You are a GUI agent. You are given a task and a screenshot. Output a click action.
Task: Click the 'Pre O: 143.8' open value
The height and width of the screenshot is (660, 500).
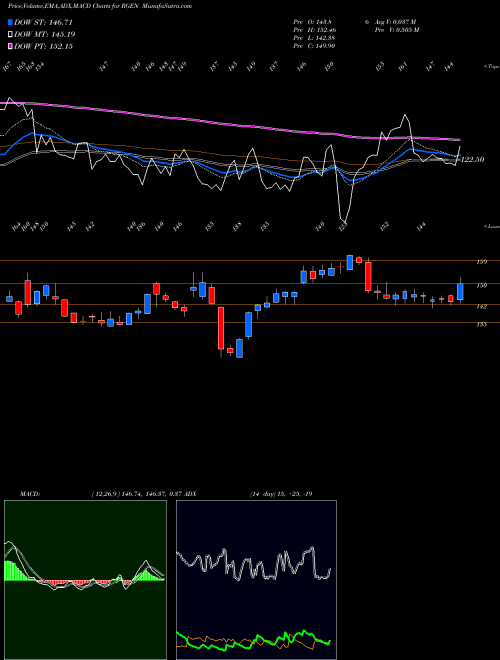click(x=311, y=22)
